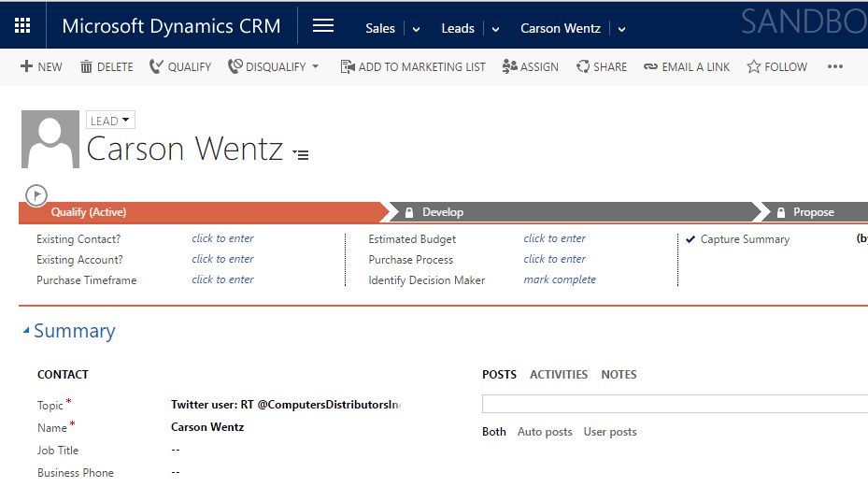This screenshot has width=868, height=487.
Task: Open the hamburger navigation menu icon
Action: (323, 25)
